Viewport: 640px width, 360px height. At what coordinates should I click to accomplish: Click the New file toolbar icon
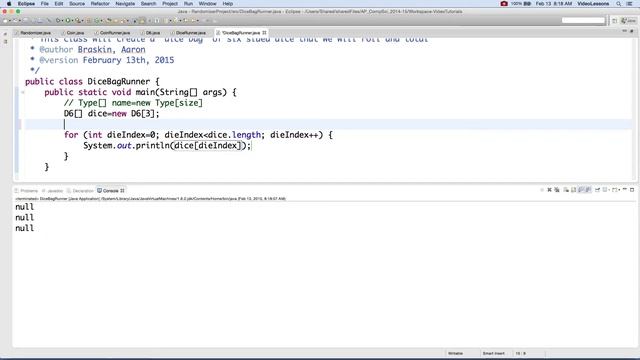click(5, 20)
